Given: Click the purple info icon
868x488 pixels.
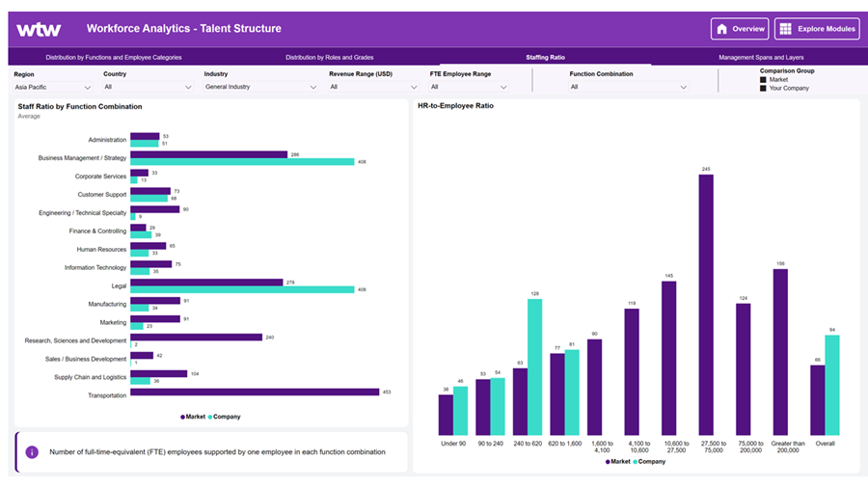Looking at the screenshot, I should pyautogui.click(x=32, y=452).
